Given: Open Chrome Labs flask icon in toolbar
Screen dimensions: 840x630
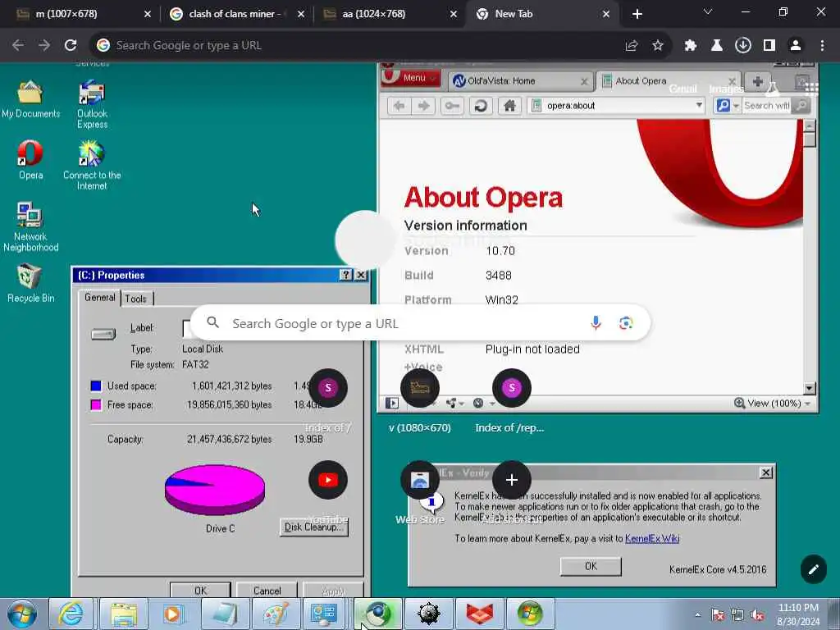Looking at the screenshot, I should pyautogui.click(x=717, y=46).
